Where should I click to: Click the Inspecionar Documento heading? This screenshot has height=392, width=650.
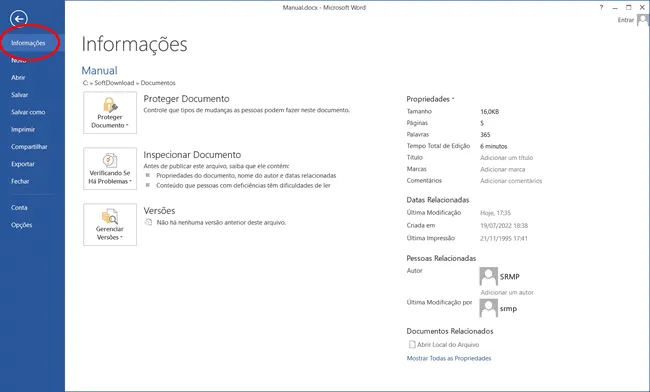pos(192,155)
